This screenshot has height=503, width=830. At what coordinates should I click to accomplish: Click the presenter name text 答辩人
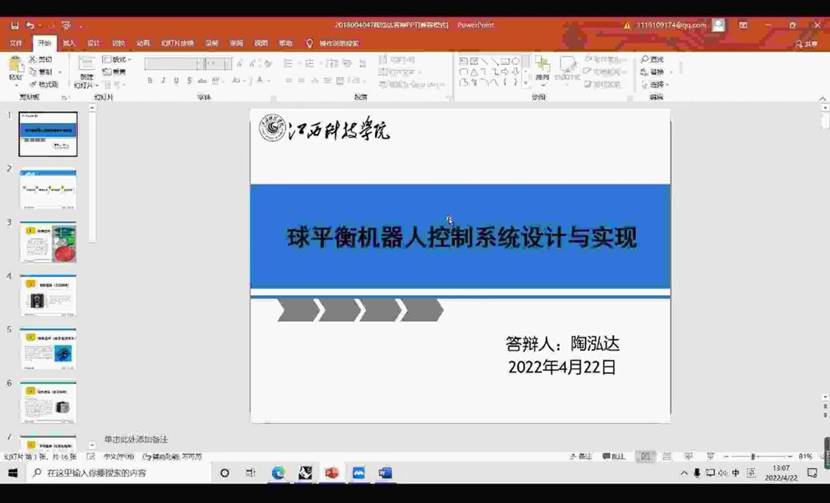click(x=562, y=344)
